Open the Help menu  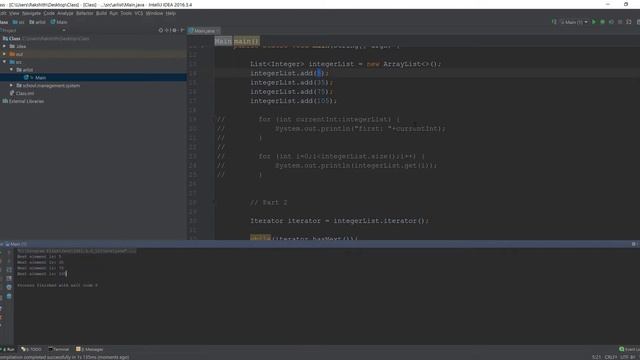tap(171, 13)
